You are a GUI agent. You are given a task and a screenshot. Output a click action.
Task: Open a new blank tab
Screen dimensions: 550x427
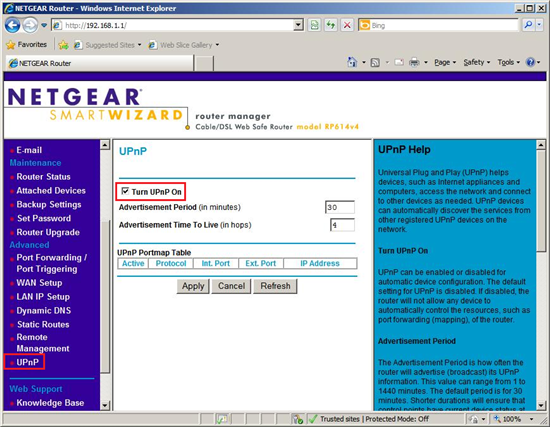[x=204, y=64]
